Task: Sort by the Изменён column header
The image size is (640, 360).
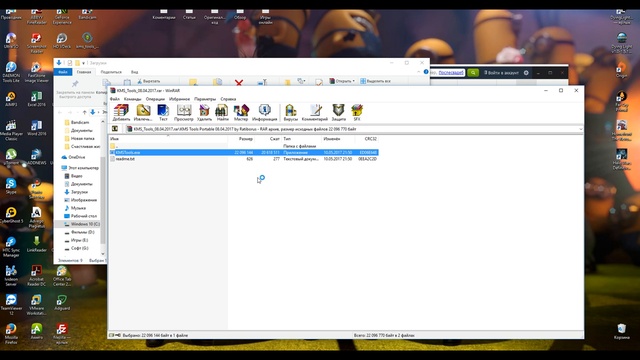Action: (x=338, y=139)
